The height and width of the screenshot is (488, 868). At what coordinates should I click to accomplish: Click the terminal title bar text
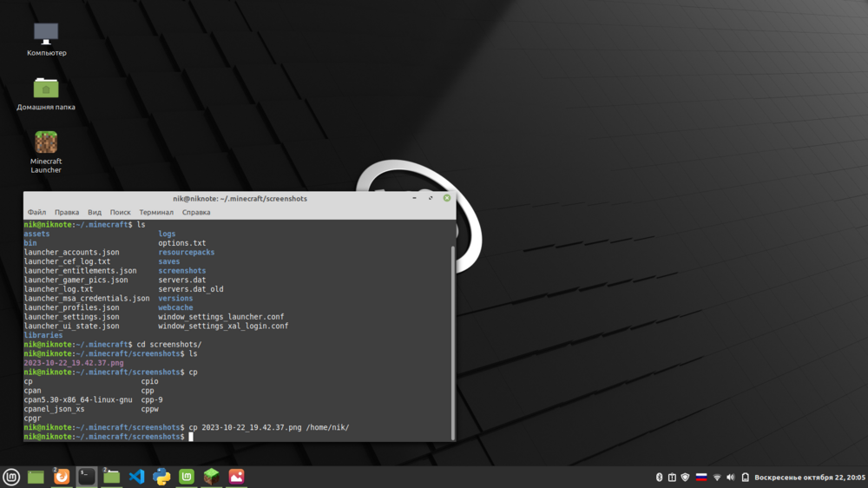[x=240, y=198]
